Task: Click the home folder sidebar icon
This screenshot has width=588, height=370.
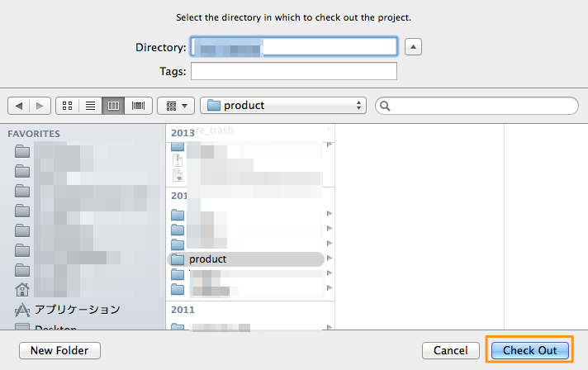Action: pyautogui.click(x=22, y=289)
